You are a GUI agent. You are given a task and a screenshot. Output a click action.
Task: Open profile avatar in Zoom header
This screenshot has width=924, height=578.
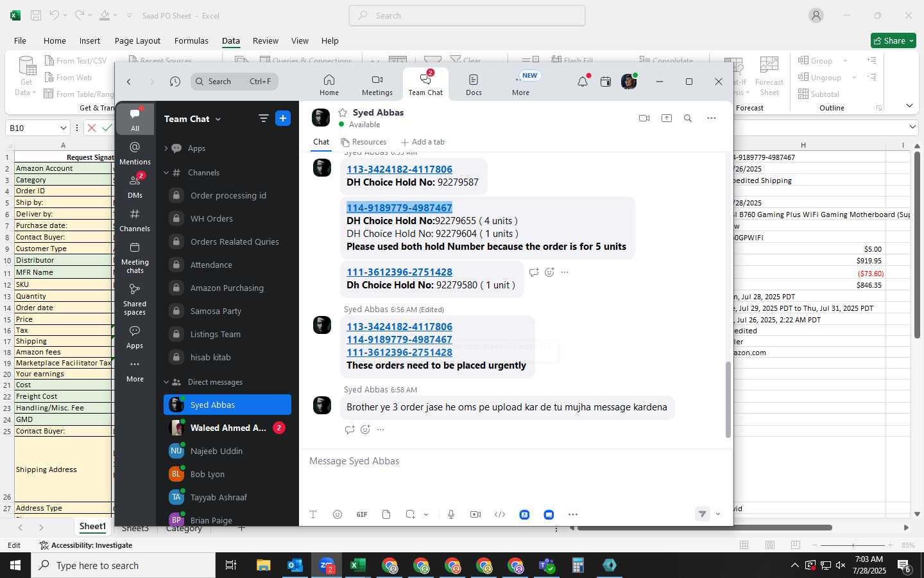629,82
